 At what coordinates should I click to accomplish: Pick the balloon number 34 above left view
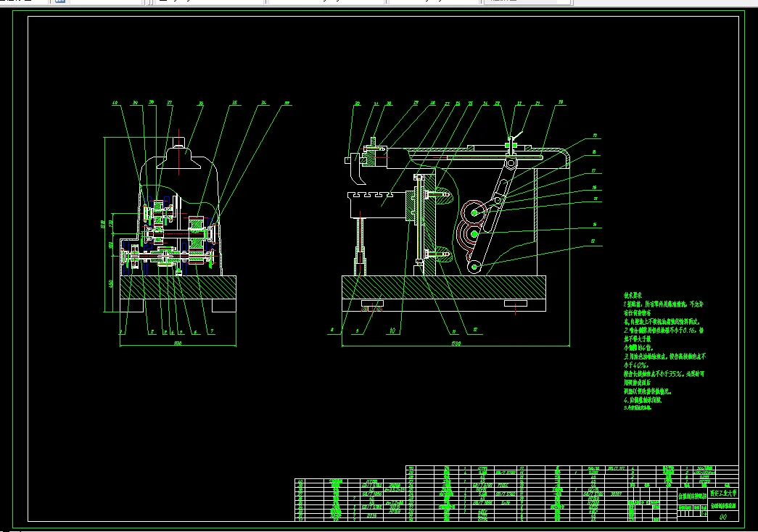coord(264,102)
